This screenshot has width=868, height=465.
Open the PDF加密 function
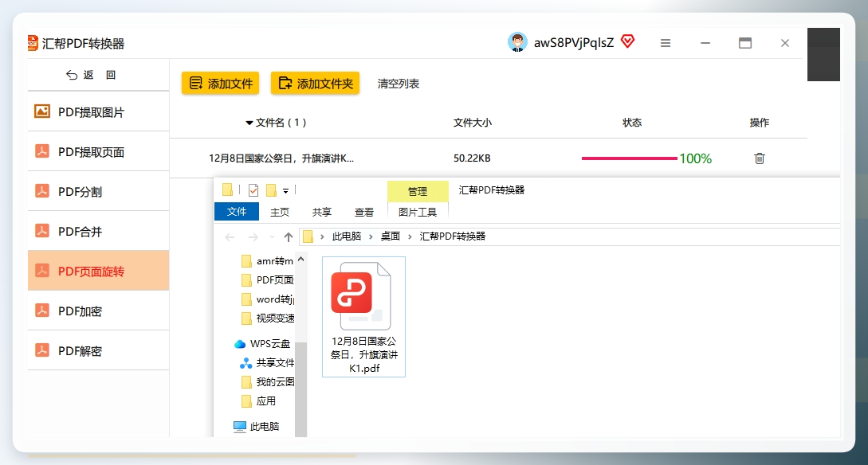(99, 311)
